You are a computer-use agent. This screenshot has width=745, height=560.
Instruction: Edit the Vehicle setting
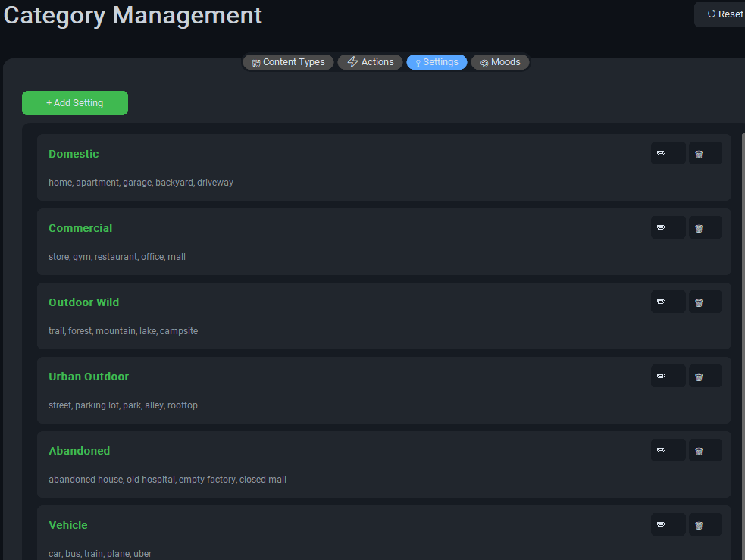click(x=668, y=524)
